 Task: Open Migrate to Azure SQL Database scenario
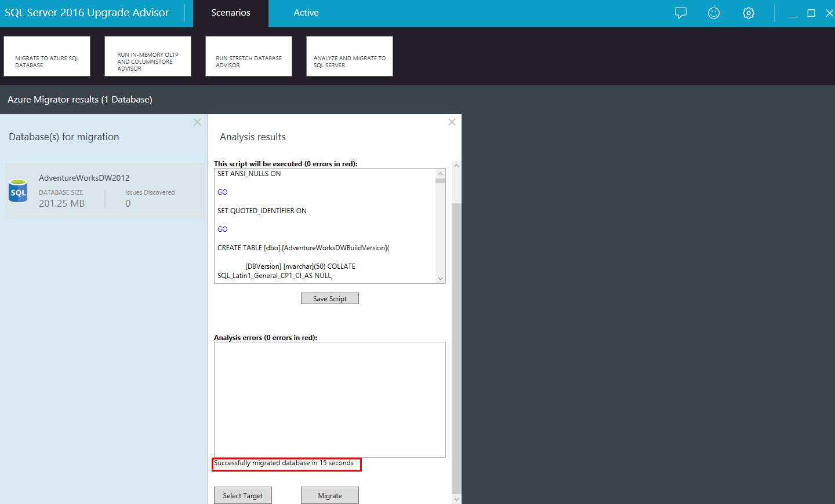[x=47, y=56]
